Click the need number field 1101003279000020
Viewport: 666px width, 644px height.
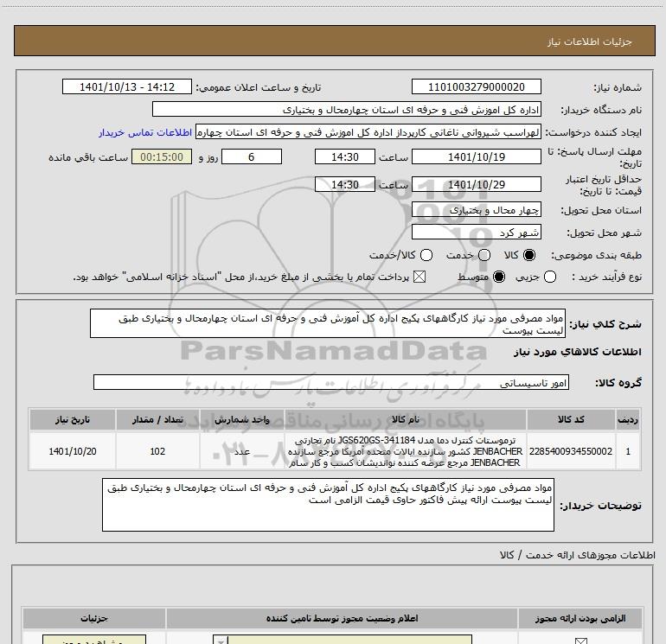[476, 86]
